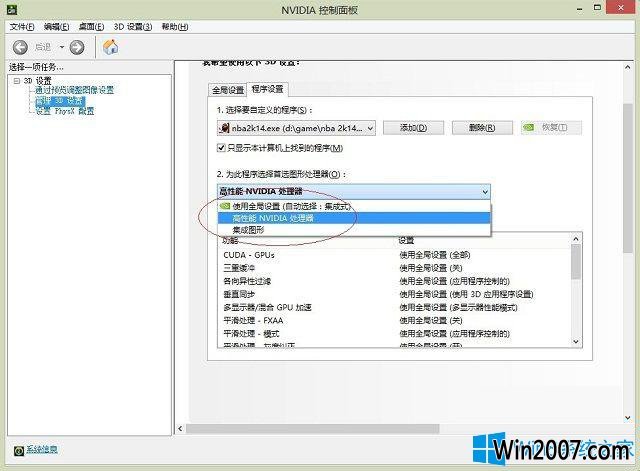This screenshot has width=640, height=471.
Task: Maximize the NVIDIA 控制面板 window
Action: pos(597,8)
